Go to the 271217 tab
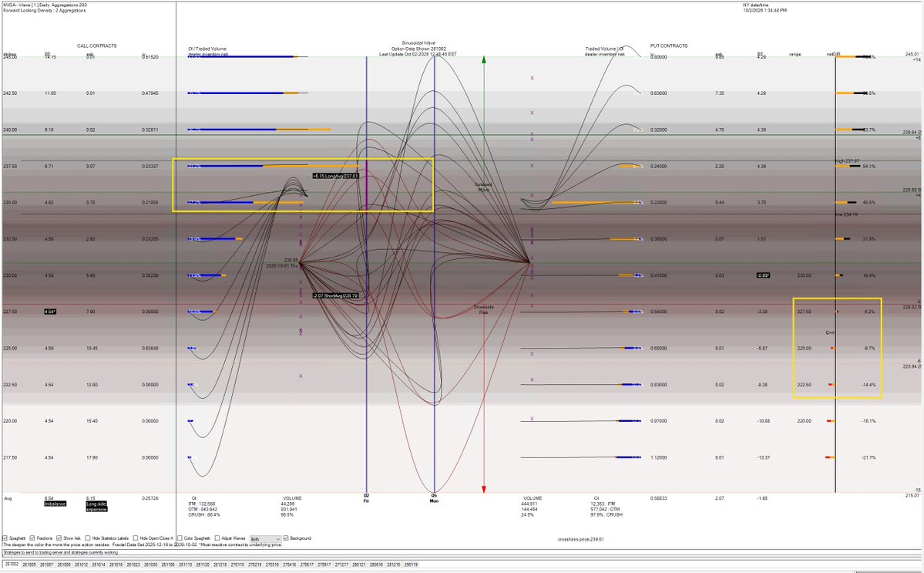924x573 pixels. click(342, 565)
